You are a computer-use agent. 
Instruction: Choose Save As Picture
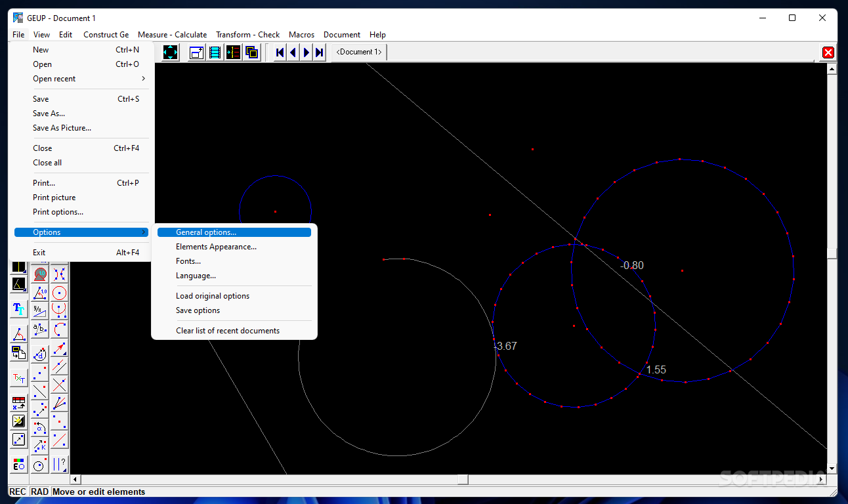coord(81,128)
